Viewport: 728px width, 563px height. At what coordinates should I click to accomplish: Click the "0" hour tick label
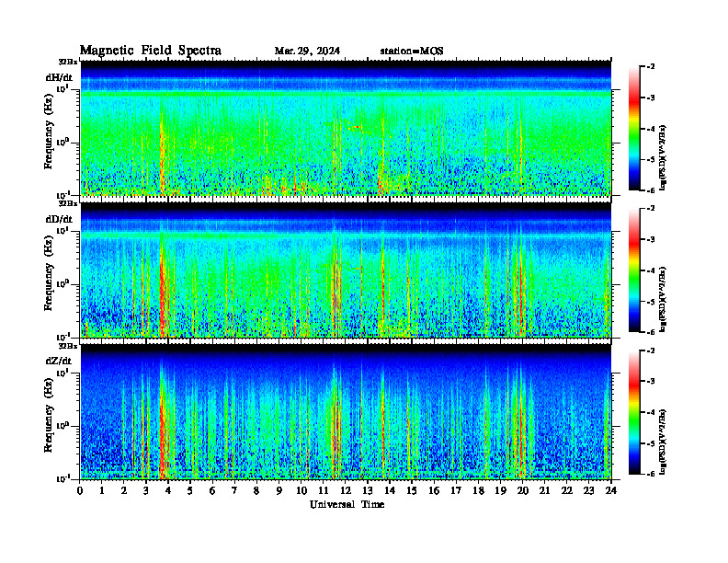[80, 490]
